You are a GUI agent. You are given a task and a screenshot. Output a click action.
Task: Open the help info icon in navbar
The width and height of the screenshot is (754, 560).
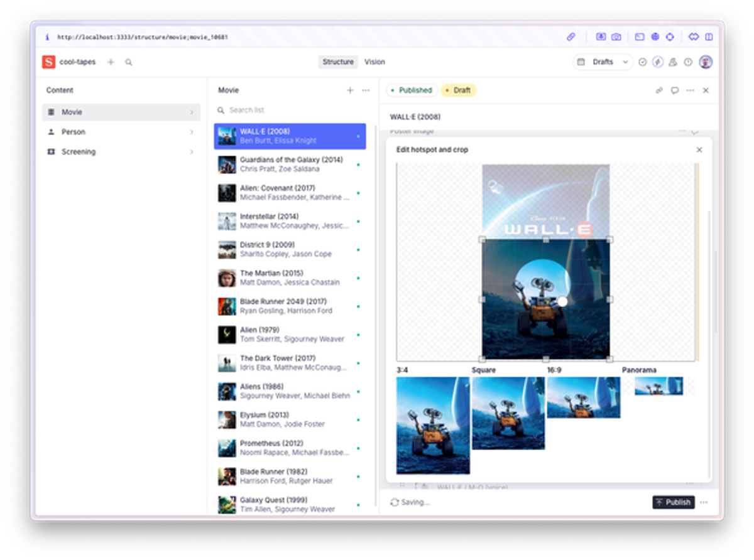click(688, 62)
